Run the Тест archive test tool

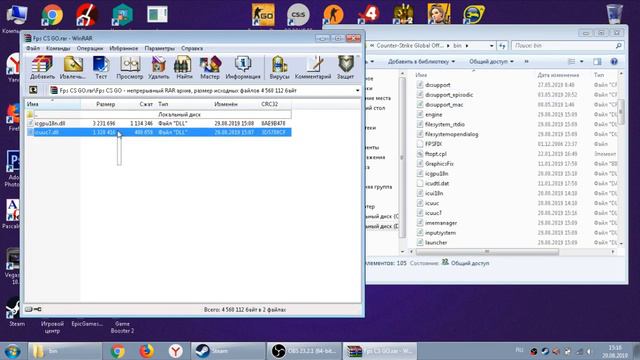pyautogui.click(x=101, y=67)
